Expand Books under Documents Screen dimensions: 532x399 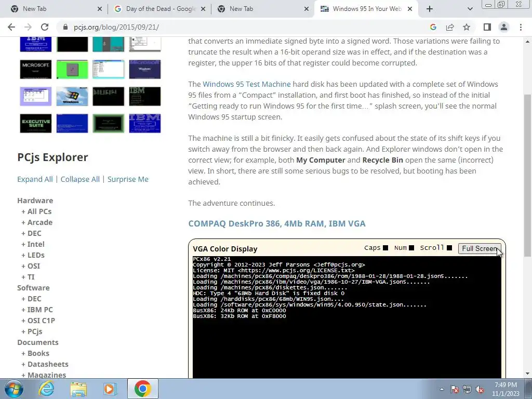coord(35,353)
